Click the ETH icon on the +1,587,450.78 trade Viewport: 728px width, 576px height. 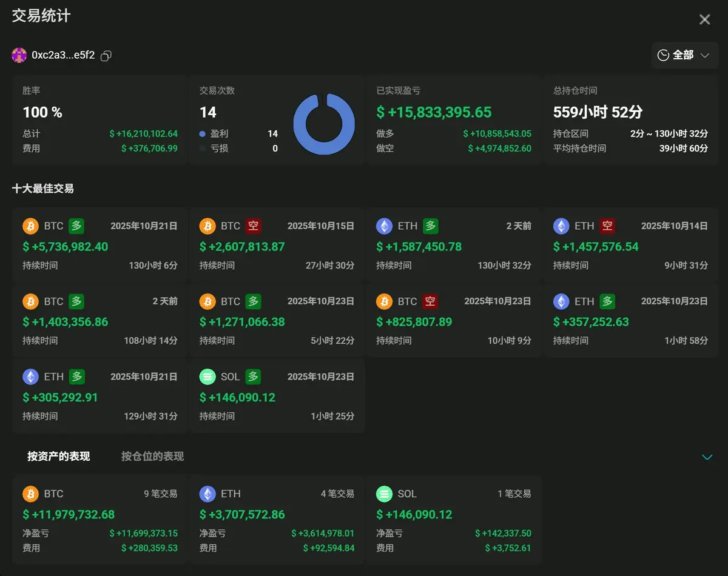click(x=384, y=226)
